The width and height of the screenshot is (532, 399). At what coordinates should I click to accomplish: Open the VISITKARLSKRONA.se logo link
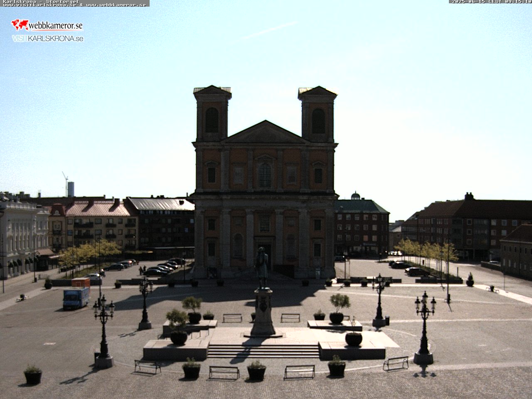click(48, 38)
